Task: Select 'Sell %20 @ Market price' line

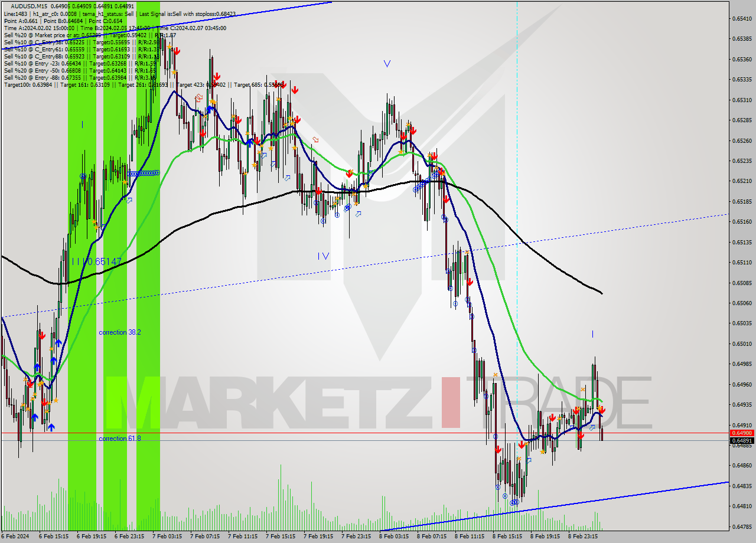Action: point(90,35)
